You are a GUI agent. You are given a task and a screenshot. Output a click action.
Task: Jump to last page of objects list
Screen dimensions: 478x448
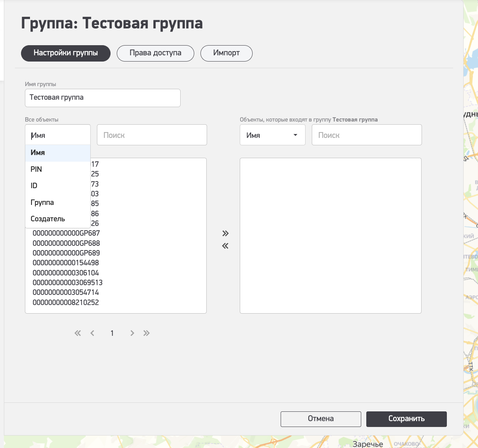coord(146,333)
